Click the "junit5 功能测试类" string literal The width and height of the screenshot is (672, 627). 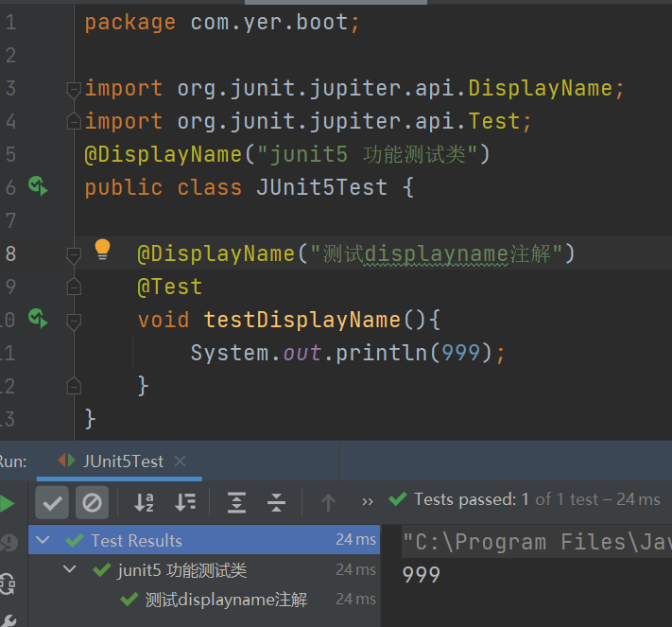(368, 154)
